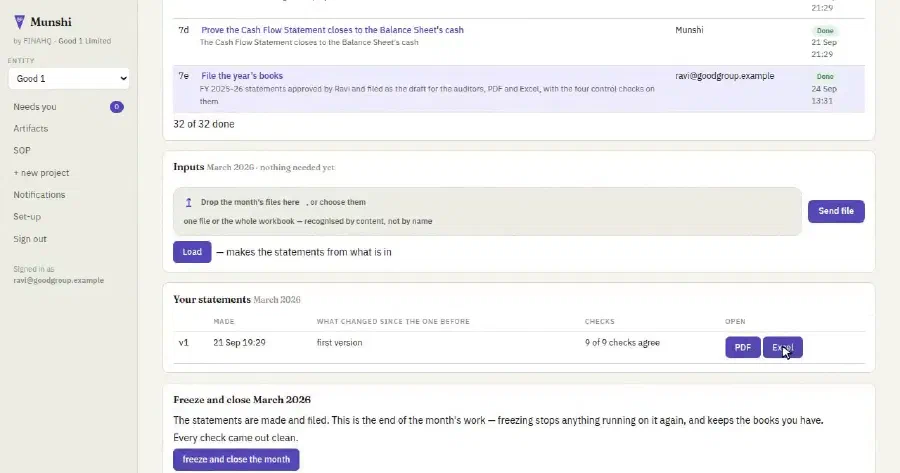Click the upload arrow icon in drop zone
Image resolution: width=900 pixels, height=473 pixels.
tap(188, 202)
